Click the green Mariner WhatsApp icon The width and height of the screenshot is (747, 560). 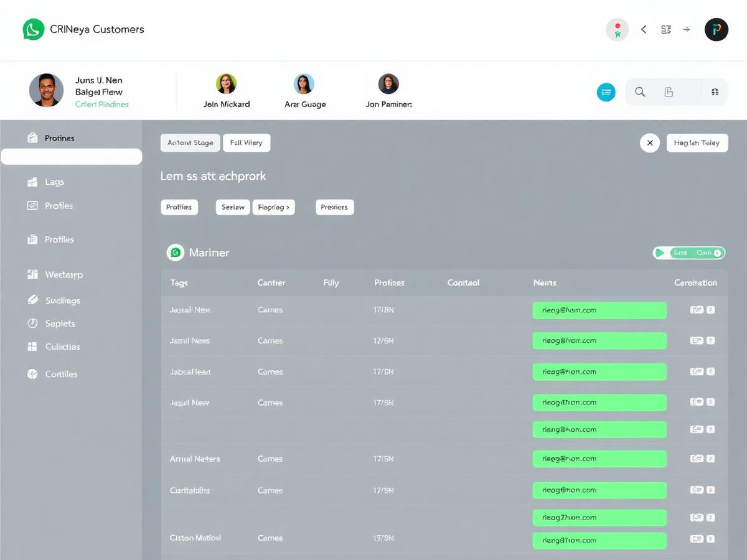pos(176,252)
